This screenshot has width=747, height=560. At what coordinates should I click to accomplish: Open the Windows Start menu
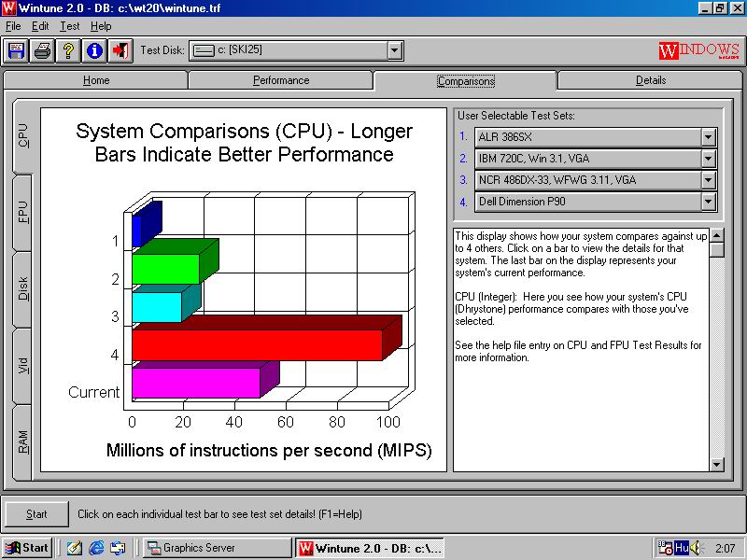coord(28,548)
